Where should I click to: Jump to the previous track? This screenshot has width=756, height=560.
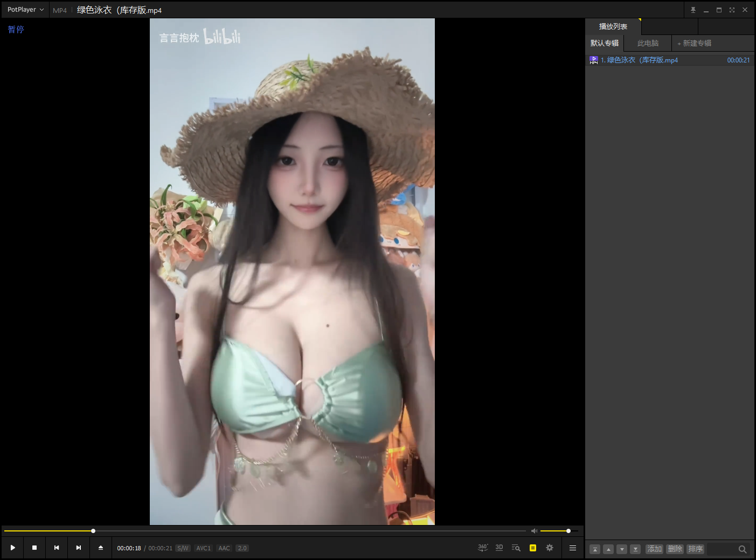click(x=57, y=548)
